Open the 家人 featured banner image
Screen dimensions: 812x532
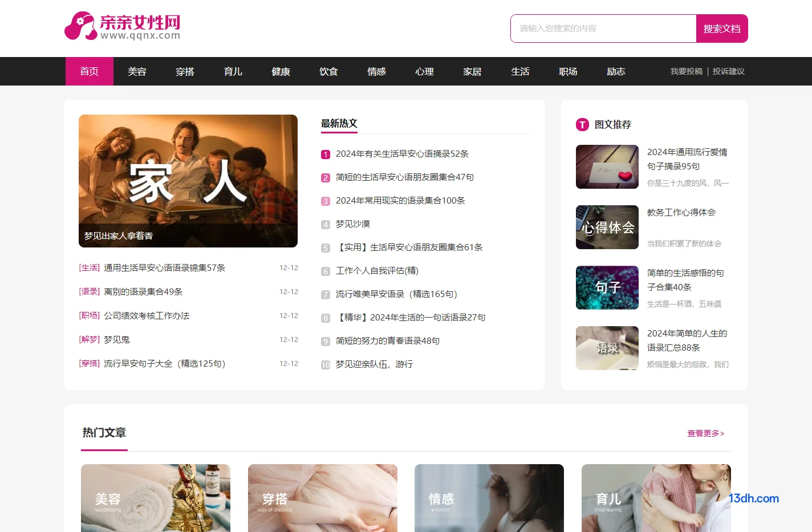pos(188,181)
